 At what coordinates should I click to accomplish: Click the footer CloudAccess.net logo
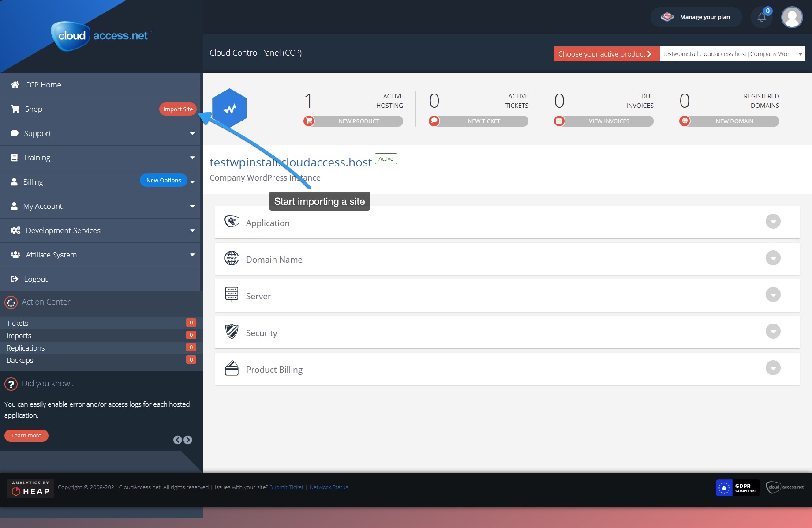pos(785,487)
